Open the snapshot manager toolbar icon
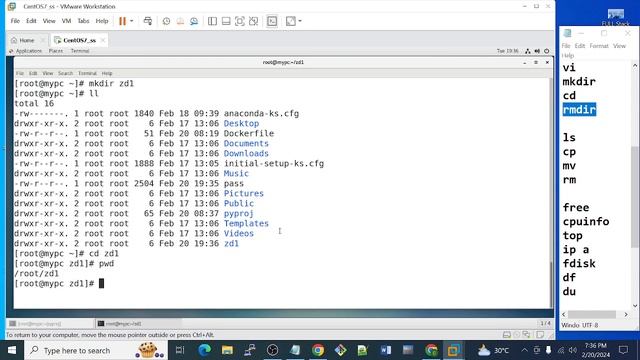640x360 pixels. (x=194, y=21)
